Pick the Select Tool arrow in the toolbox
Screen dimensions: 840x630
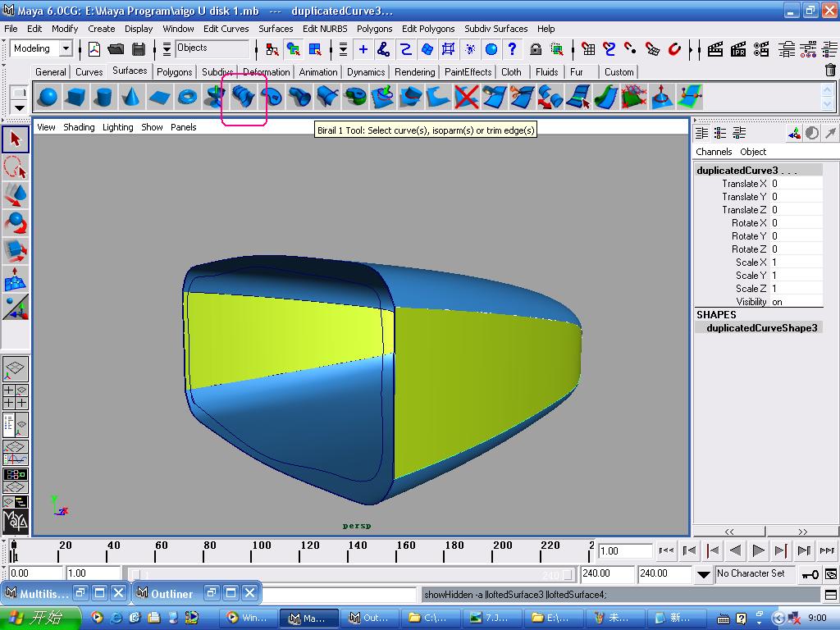16,139
